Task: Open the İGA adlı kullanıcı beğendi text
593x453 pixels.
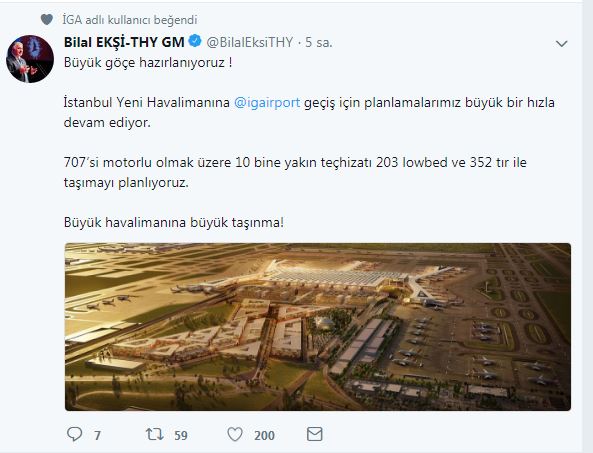Action: point(130,20)
